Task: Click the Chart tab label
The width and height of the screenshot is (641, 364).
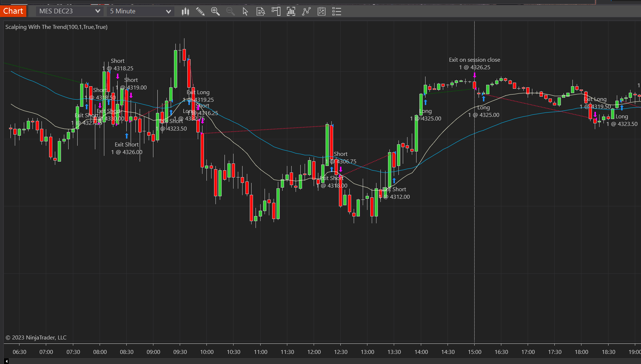Action: pos(13,11)
